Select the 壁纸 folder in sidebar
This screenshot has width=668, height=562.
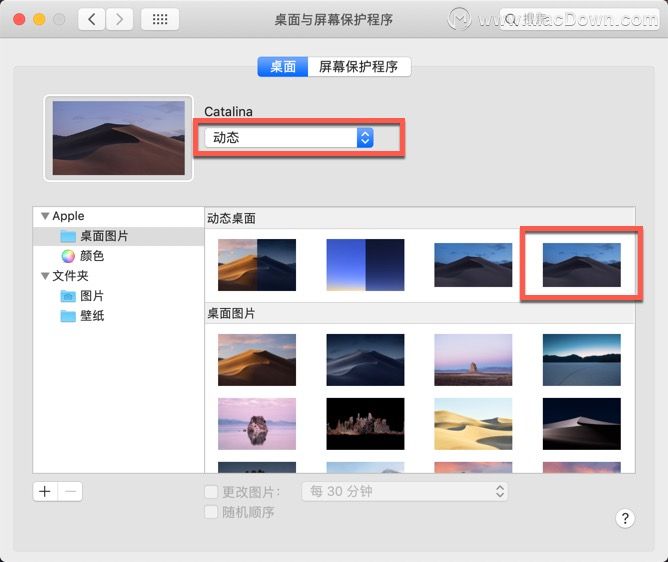[x=82, y=316]
